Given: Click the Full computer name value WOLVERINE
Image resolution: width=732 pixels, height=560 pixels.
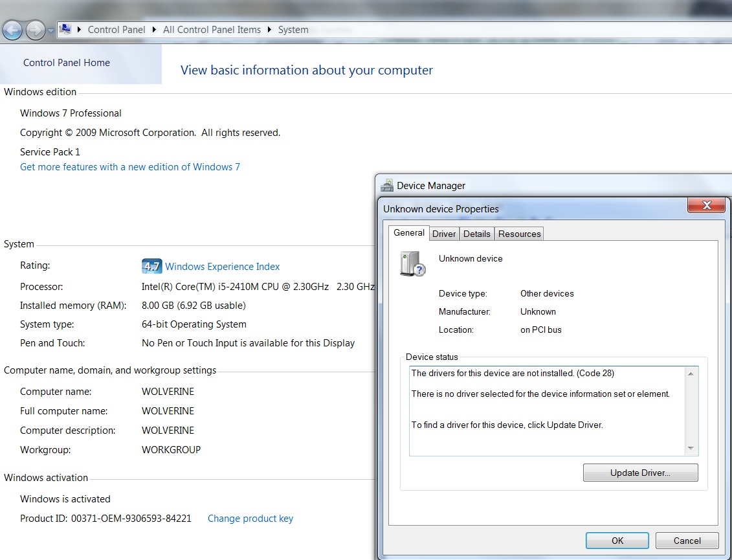Looking at the screenshot, I should point(168,411).
